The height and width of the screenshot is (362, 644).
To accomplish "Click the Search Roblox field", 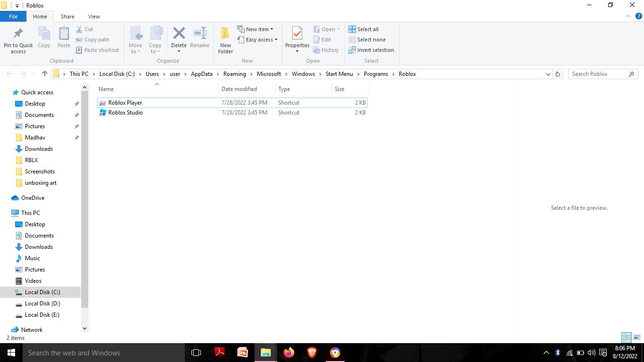I will 603,74.
